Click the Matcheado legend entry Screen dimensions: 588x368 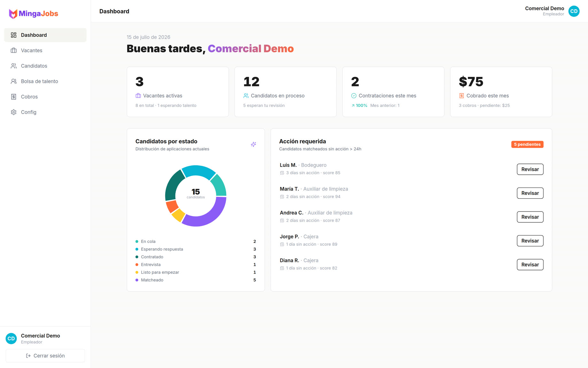196,280
